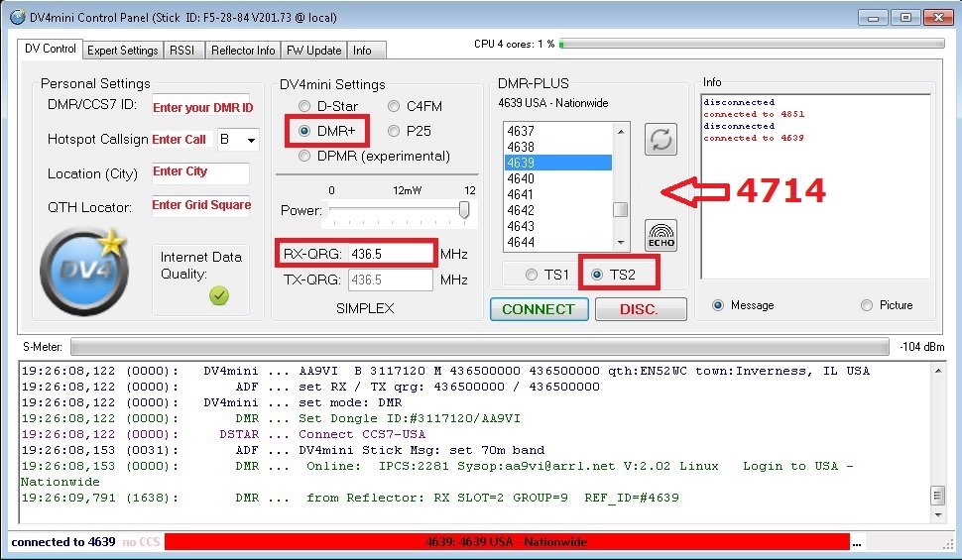The image size is (962, 560).
Task: Click the 'no CCS' status bar label
Action: coord(141,542)
